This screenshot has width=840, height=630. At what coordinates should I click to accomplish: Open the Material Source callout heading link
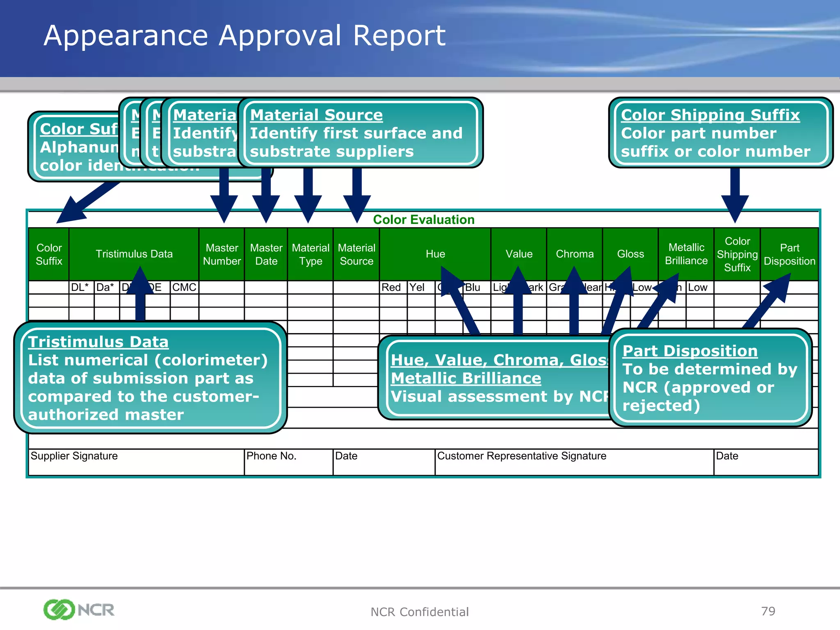316,115
